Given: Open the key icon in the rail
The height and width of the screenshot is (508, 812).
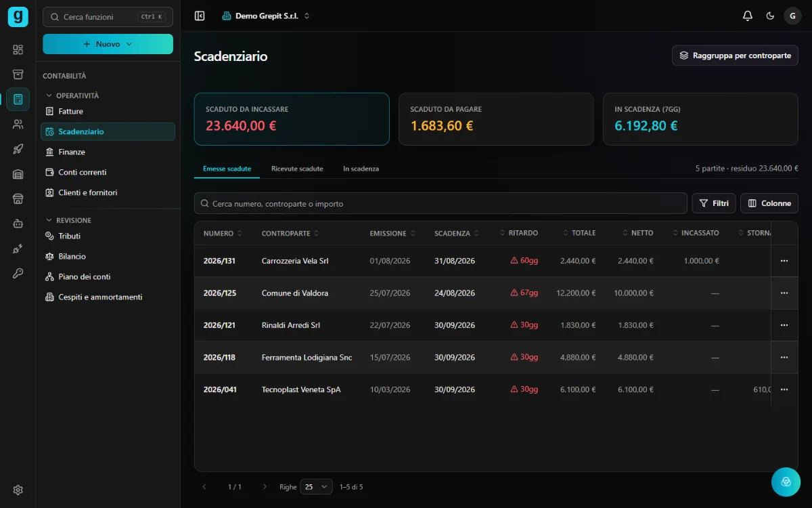Looking at the screenshot, I should click(18, 273).
